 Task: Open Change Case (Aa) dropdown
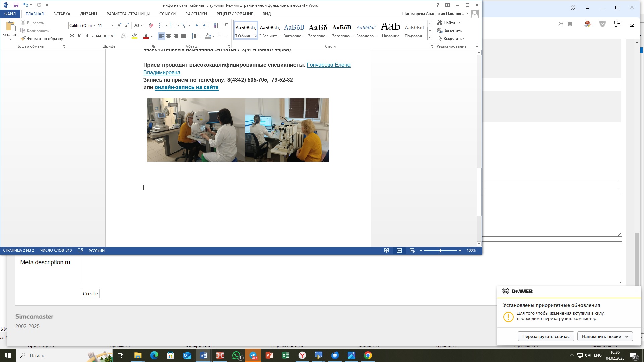138,26
